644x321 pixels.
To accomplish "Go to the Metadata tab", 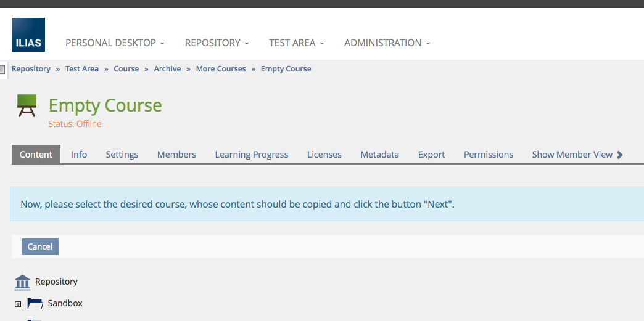I will click(379, 155).
